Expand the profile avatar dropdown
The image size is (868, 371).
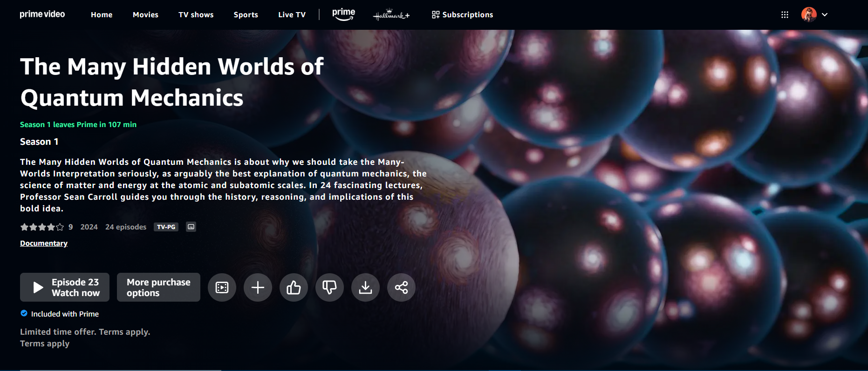click(x=814, y=15)
